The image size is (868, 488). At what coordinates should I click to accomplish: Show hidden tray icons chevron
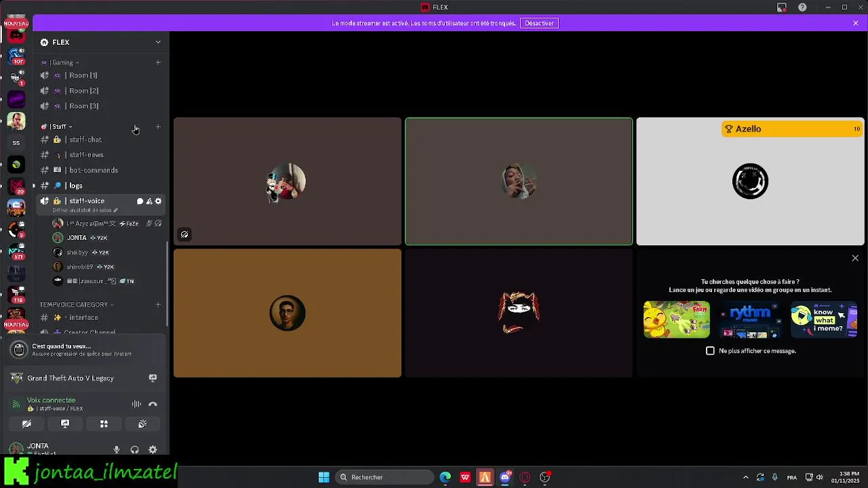pos(746,477)
